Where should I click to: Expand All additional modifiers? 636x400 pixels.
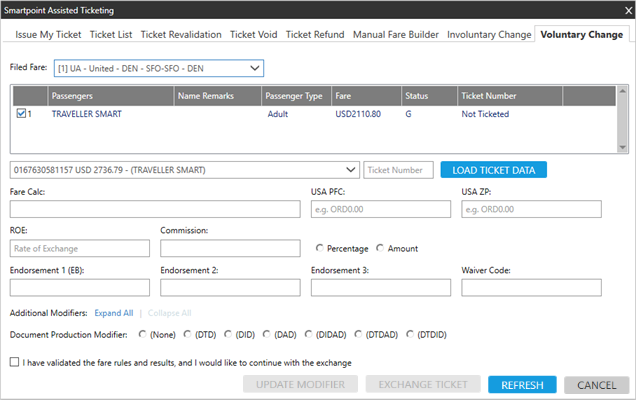point(114,313)
